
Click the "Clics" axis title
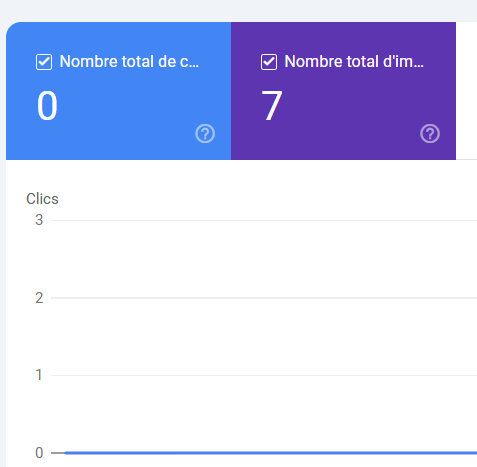[x=42, y=199]
